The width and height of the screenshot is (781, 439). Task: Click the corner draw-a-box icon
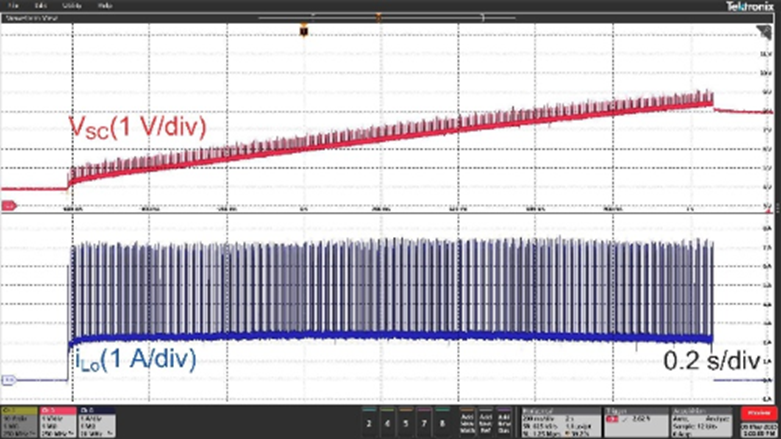[765, 33]
